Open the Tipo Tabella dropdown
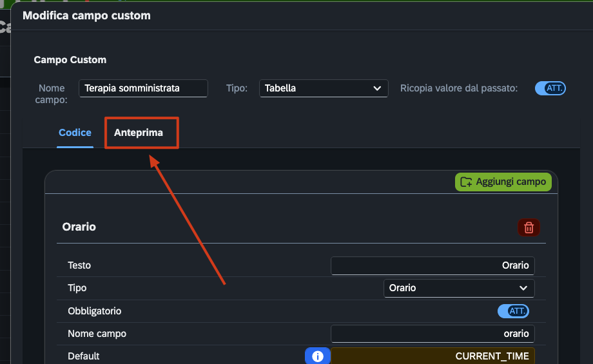Screen dimensions: 593x364 coord(324,88)
